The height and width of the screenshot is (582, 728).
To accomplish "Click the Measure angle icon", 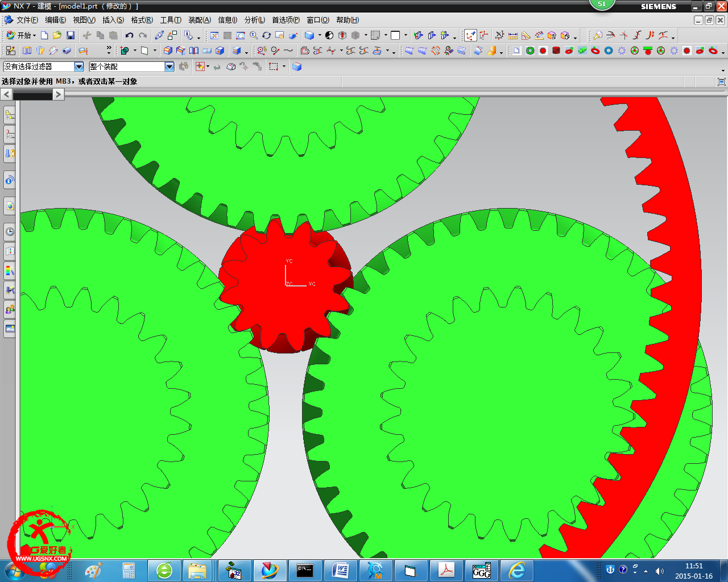I will click(526, 35).
